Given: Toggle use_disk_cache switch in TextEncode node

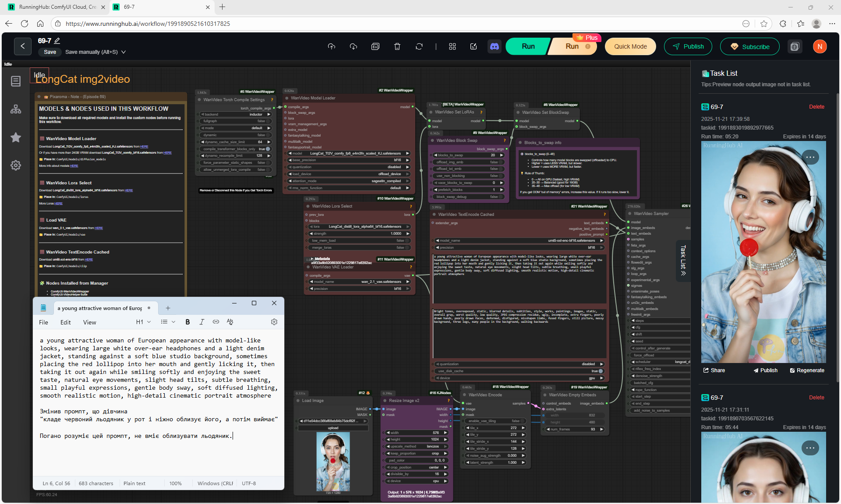Looking at the screenshot, I should 600,371.
